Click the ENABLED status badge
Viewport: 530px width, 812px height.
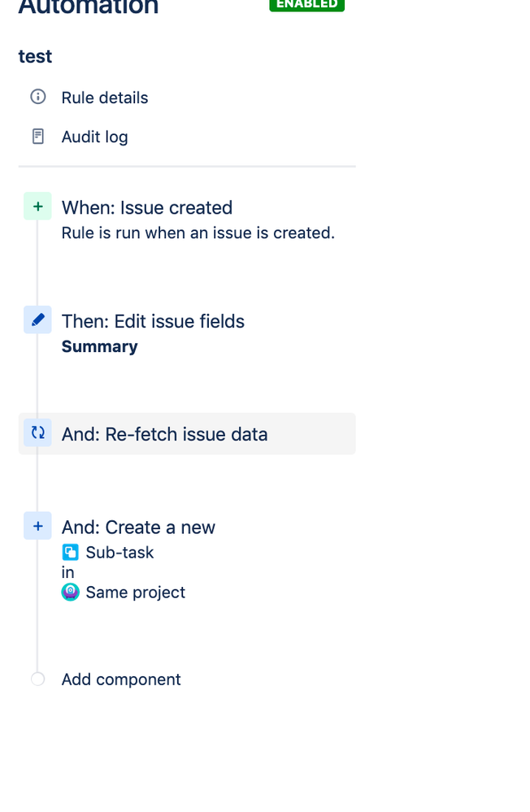coord(306,4)
